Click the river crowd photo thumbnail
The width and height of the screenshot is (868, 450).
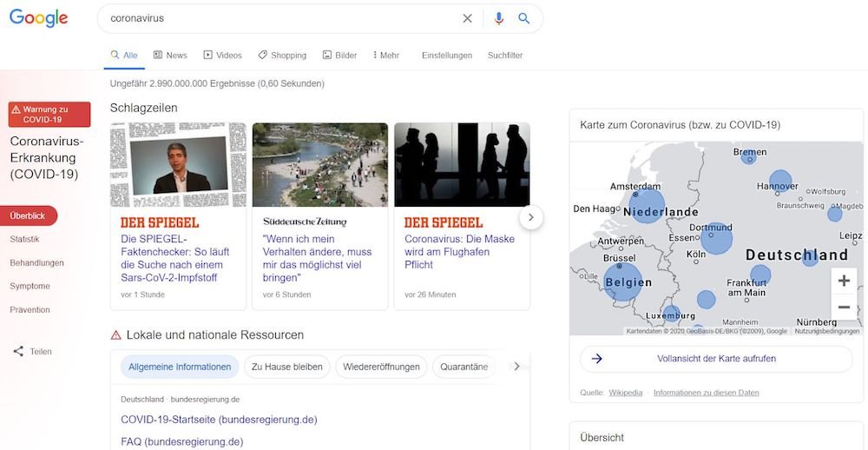point(320,164)
